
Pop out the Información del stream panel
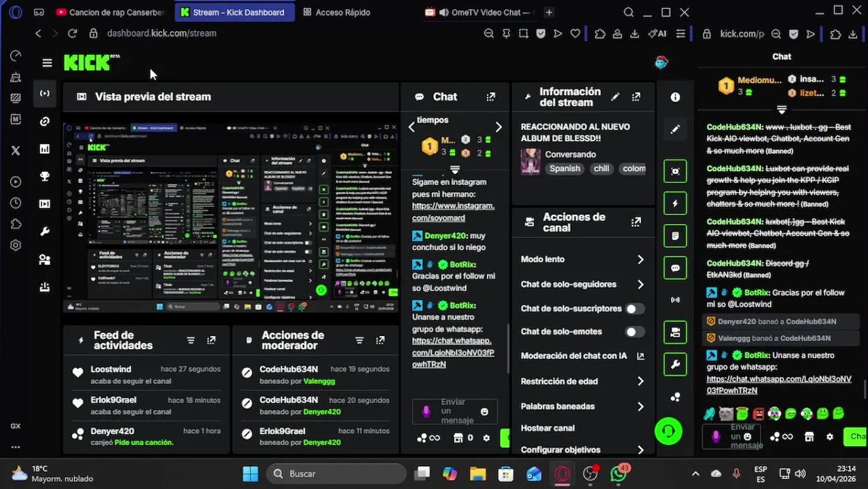click(636, 97)
